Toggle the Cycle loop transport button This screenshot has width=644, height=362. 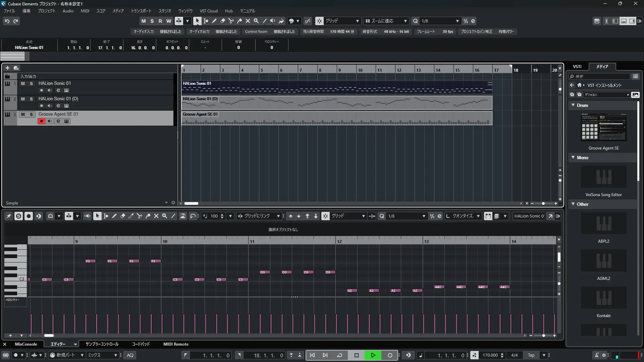point(339,355)
